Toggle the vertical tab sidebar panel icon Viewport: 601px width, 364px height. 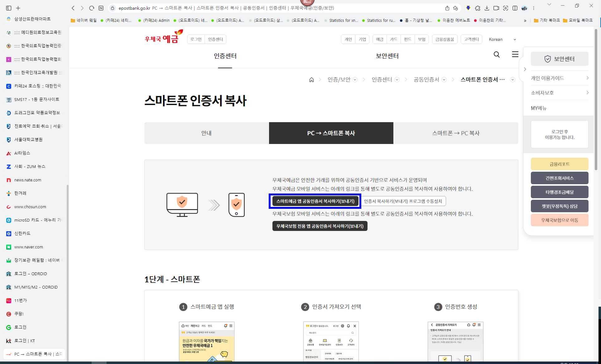[9, 8]
